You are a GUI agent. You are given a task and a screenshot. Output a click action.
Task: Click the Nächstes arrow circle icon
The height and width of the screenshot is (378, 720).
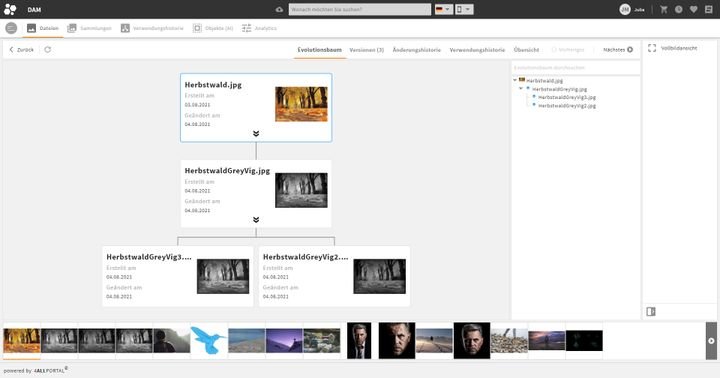(630, 49)
